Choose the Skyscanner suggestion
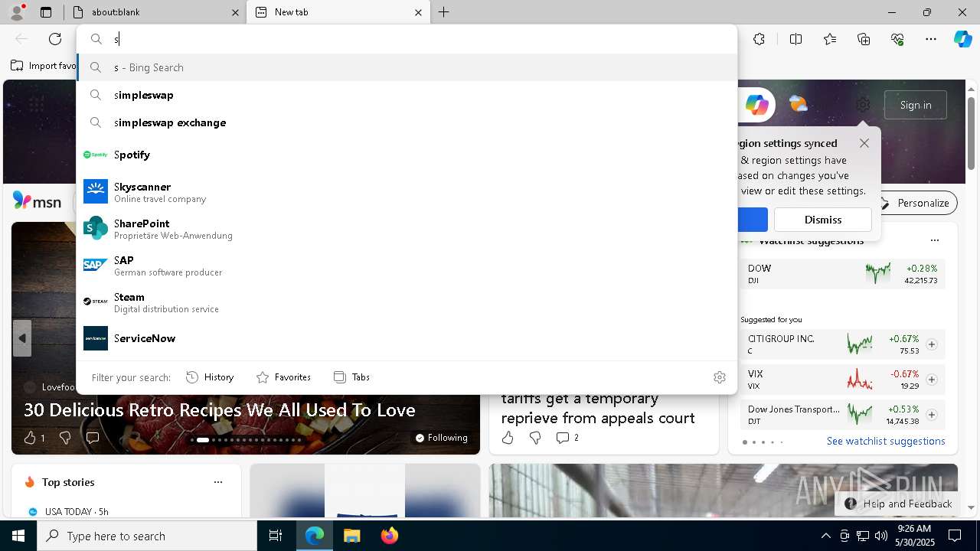 pos(407,191)
